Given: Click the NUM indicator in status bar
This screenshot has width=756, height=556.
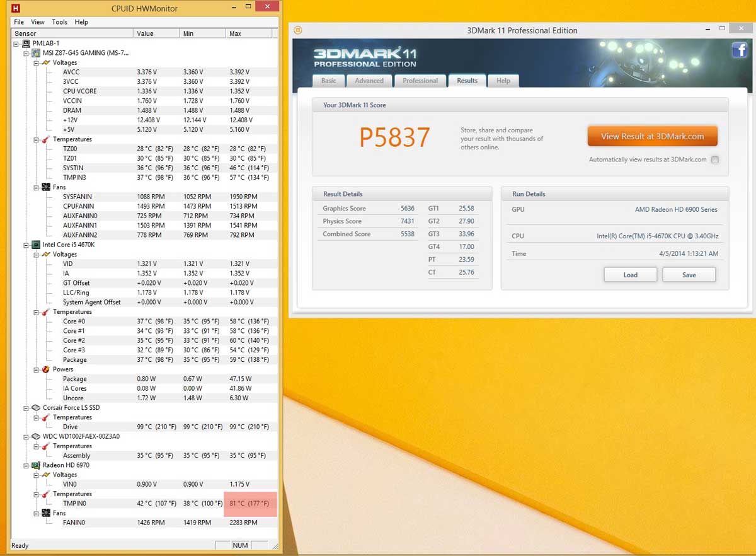Looking at the screenshot, I should 241,545.
